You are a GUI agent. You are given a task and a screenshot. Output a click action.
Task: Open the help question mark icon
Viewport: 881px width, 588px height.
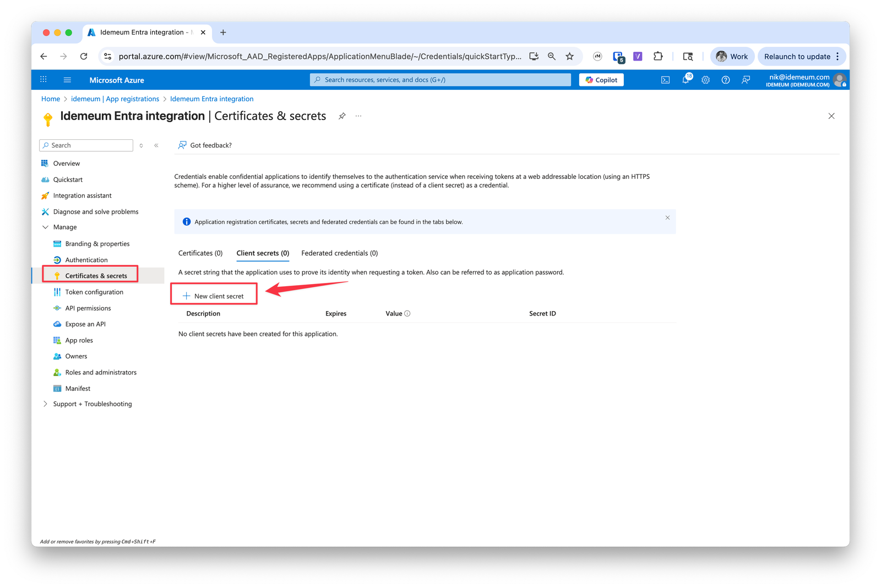pyautogui.click(x=726, y=80)
